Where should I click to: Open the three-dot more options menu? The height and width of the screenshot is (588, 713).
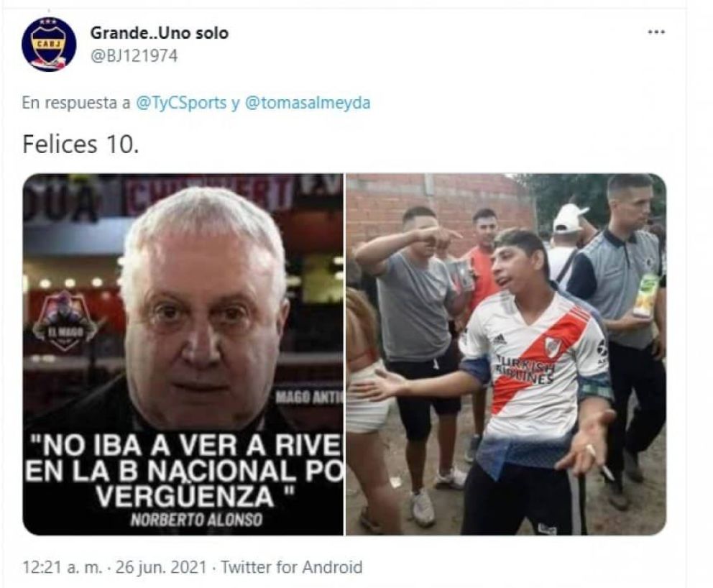coord(655,32)
